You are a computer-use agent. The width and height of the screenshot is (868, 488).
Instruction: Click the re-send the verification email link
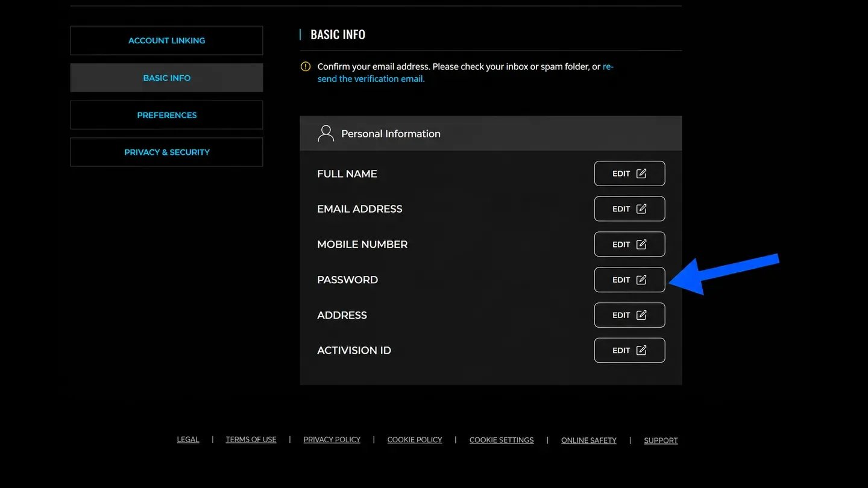(x=371, y=79)
